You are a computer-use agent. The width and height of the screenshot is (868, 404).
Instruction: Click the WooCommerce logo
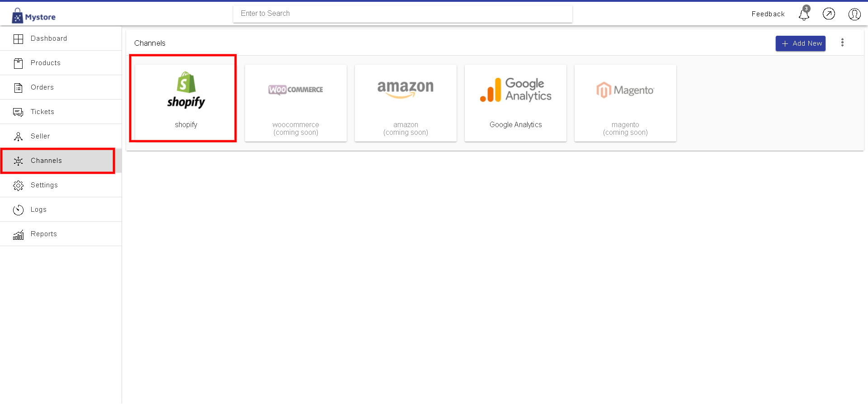(x=296, y=90)
